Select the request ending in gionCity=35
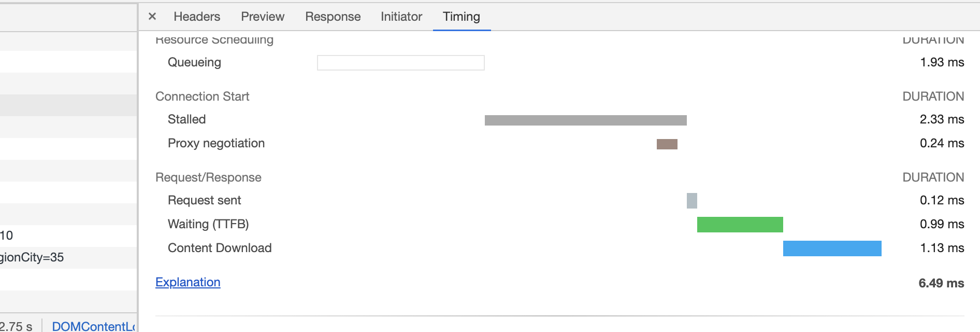 click(68, 257)
